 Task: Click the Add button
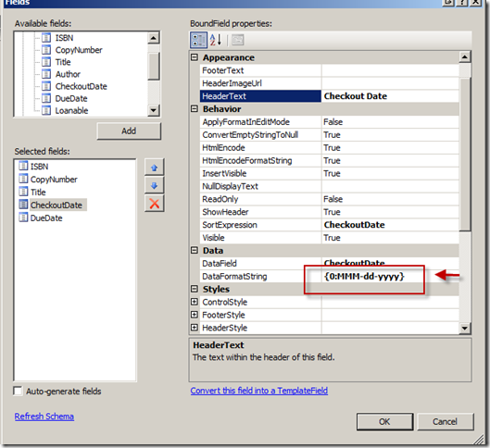(x=129, y=131)
